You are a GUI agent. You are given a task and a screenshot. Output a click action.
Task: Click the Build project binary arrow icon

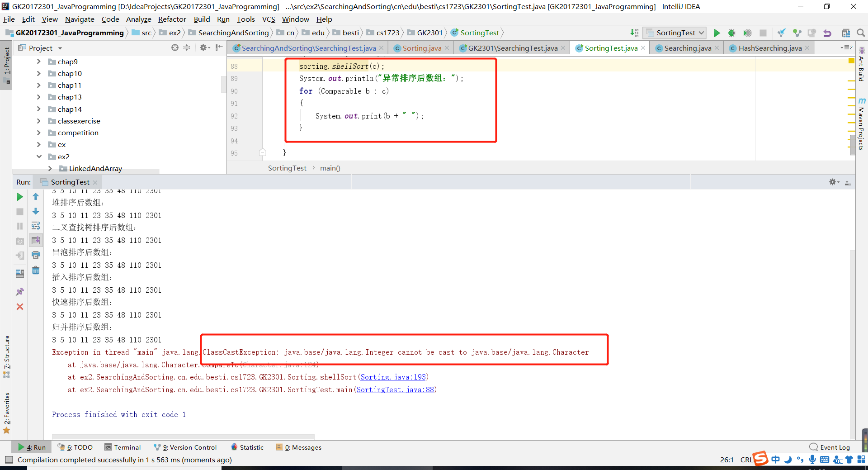click(635, 33)
